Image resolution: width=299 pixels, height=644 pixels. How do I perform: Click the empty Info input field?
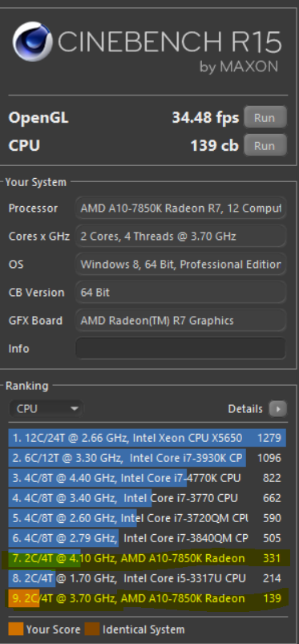(180, 348)
